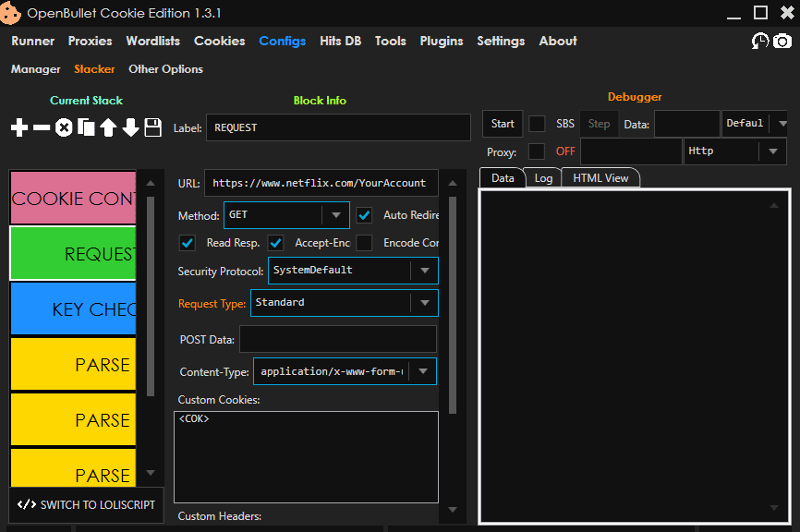Image resolution: width=800 pixels, height=532 pixels.
Task: Move the block down with the down arrow
Action: 130,128
